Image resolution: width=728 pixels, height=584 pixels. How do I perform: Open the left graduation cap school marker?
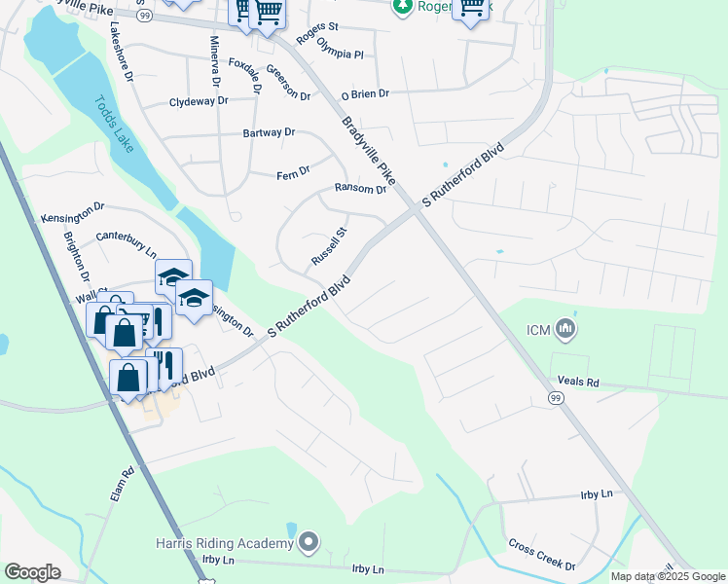coord(173,278)
